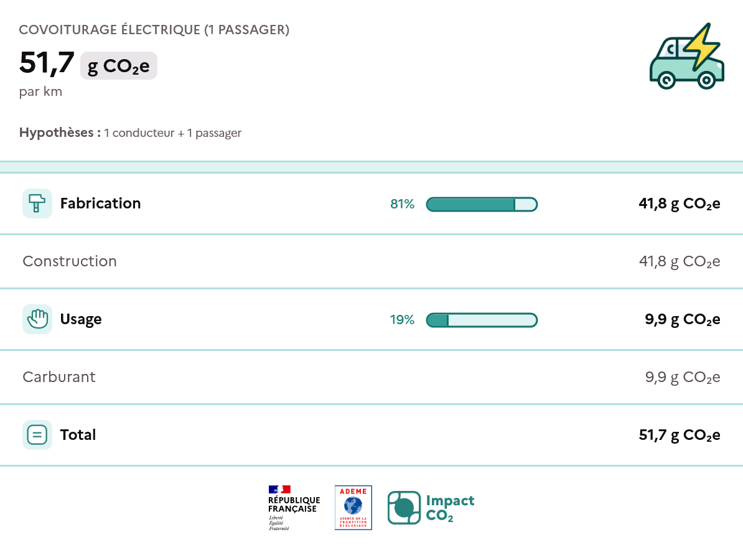Click the Usage 19% progress bar
Screen dimensions: 743x560
click(482, 320)
